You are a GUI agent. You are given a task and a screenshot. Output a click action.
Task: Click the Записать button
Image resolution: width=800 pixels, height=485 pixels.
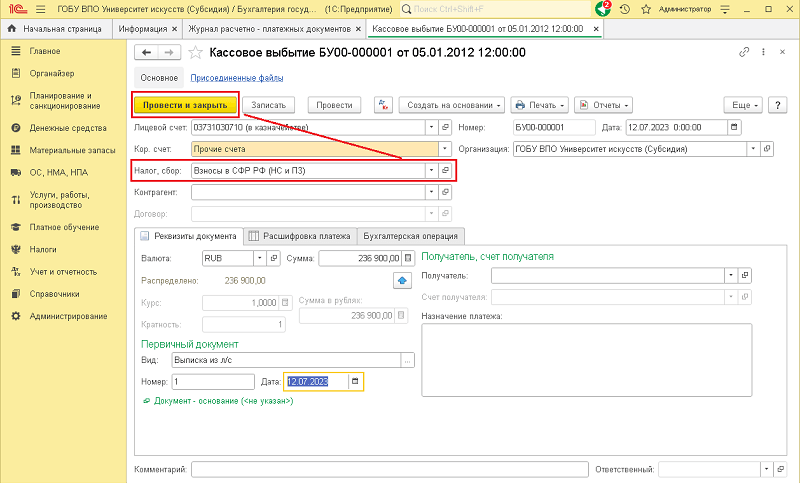269,104
